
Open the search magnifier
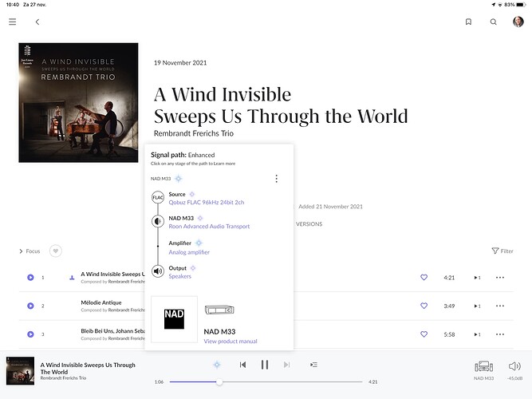(x=494, y=22)
